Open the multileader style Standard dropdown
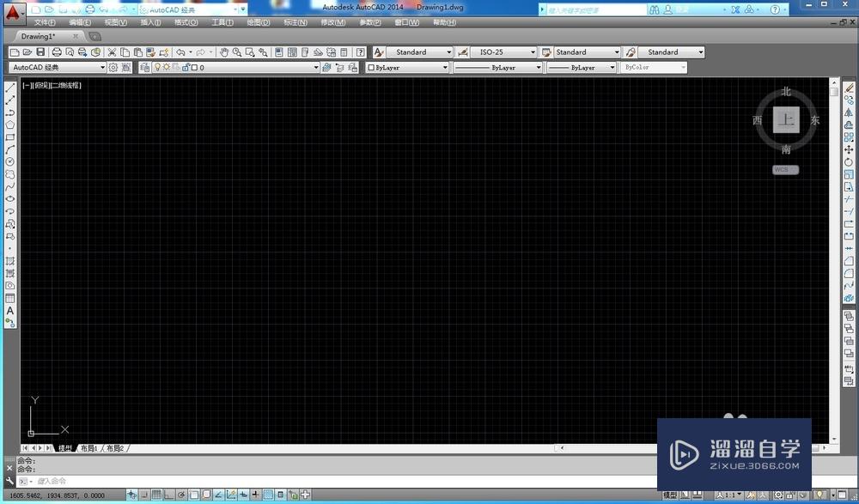Viewport: 859px width, 504px height. pyautogui.click(x=671, y=52)
